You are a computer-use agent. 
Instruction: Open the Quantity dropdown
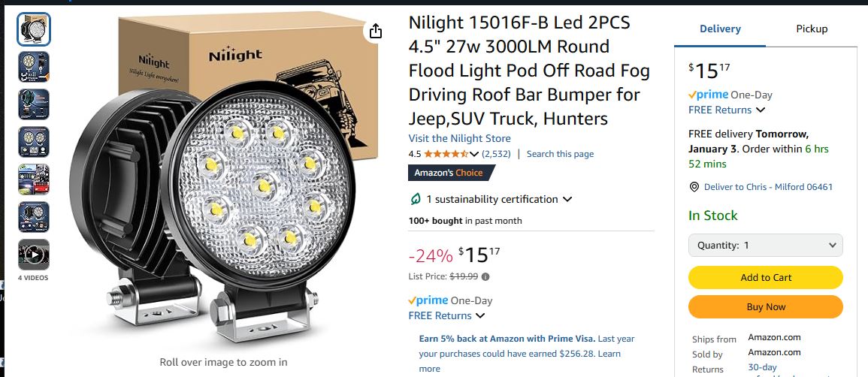765,245
